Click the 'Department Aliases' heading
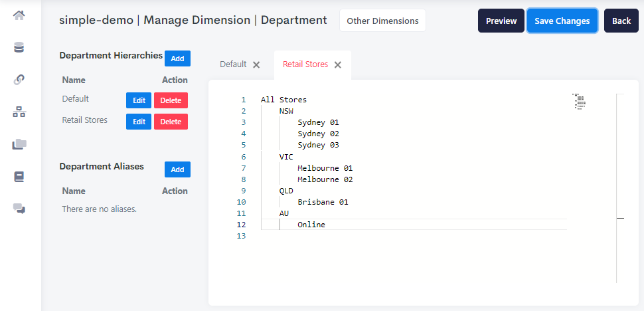The width and height of the screenshot is (644, 311). click(102, 166)
